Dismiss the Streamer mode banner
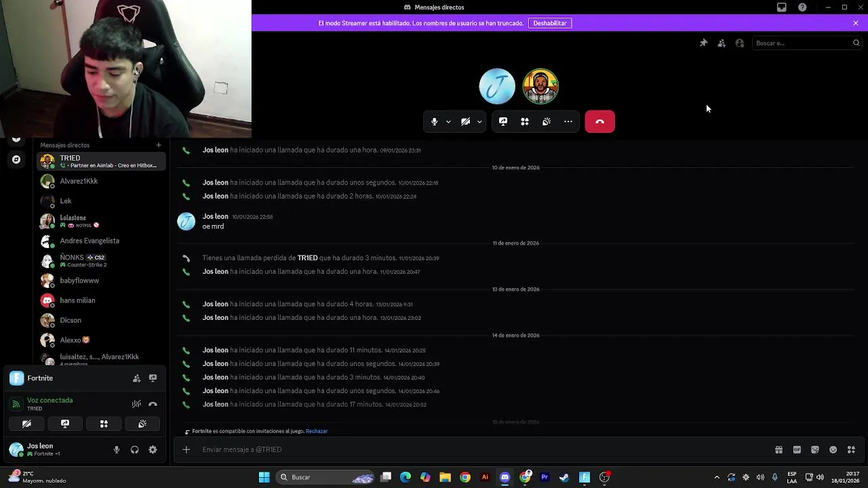The image size is (868, 488). coord(856,23)
